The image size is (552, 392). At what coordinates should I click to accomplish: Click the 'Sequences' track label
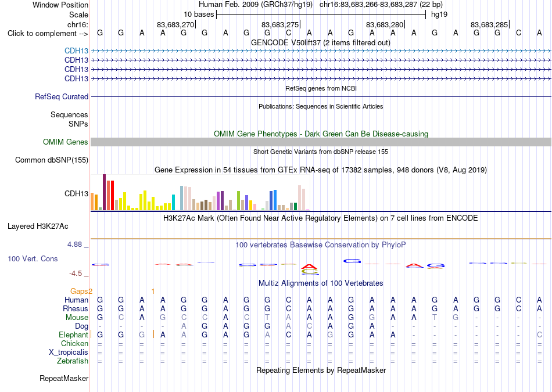coord(69,115)
